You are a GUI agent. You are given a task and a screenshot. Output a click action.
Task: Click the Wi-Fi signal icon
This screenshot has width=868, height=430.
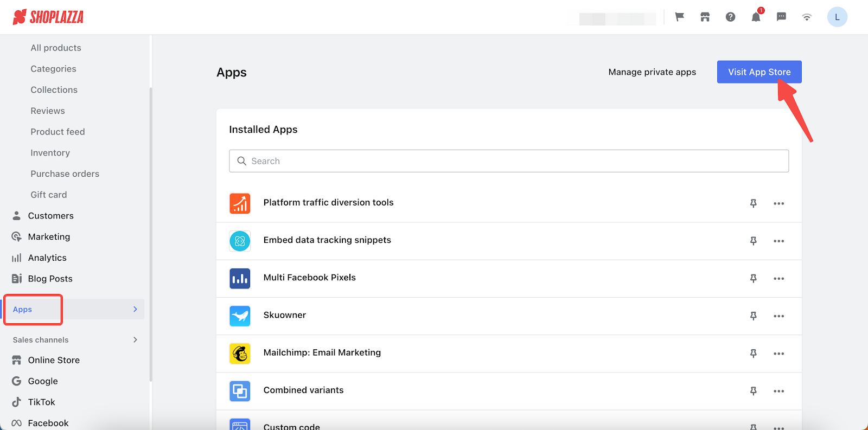click(807, 17)
